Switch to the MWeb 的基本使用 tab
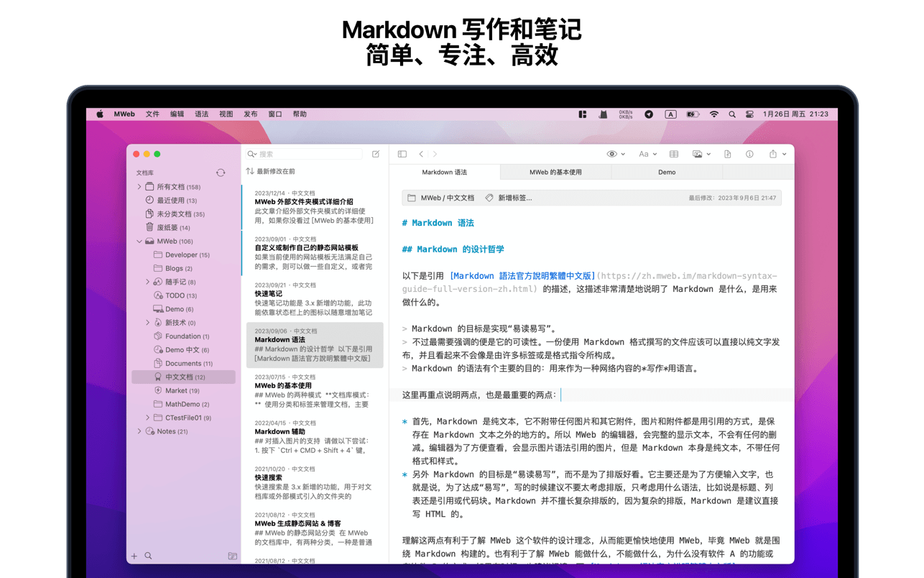This screenshot has height=578, width=924. pos(555,173)
